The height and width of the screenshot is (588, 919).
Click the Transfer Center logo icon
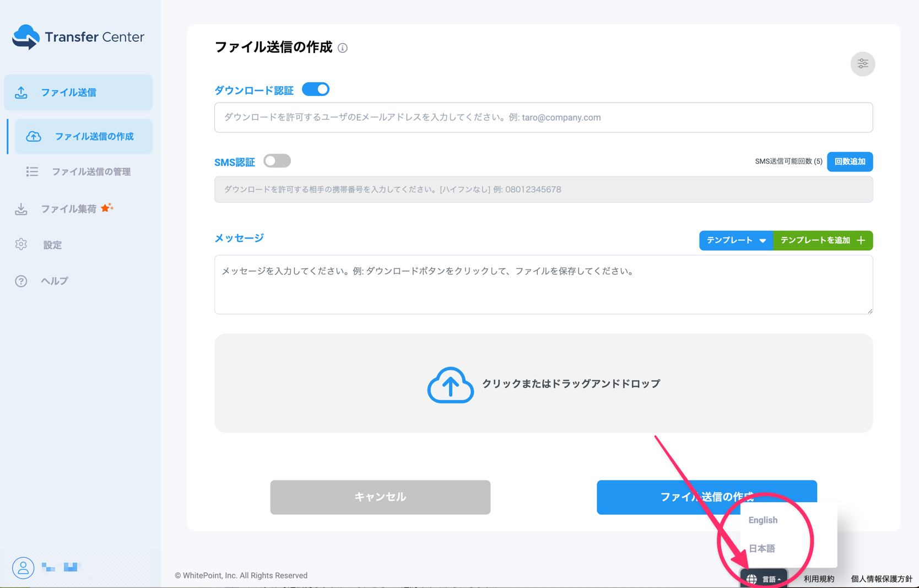(26, 37)
